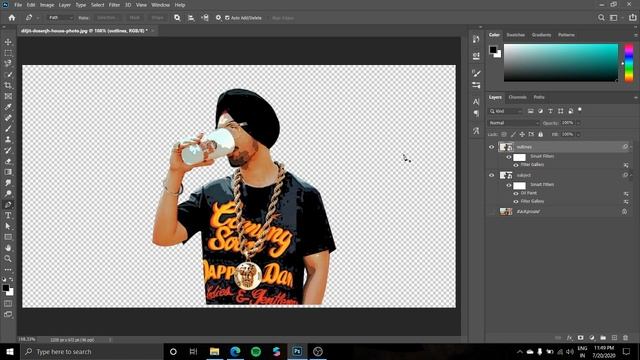Hide the outlines layer
Screen dimensions: 640x360
point(491,147)
